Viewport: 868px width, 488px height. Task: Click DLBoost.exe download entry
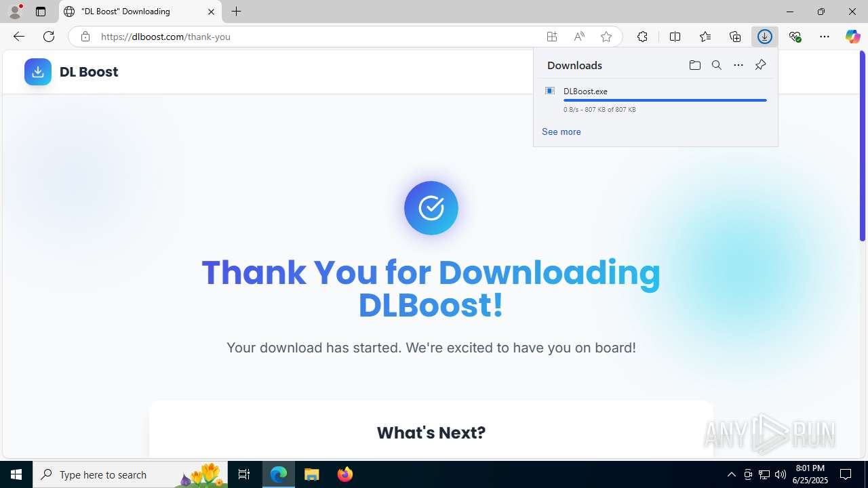point(656,99)
